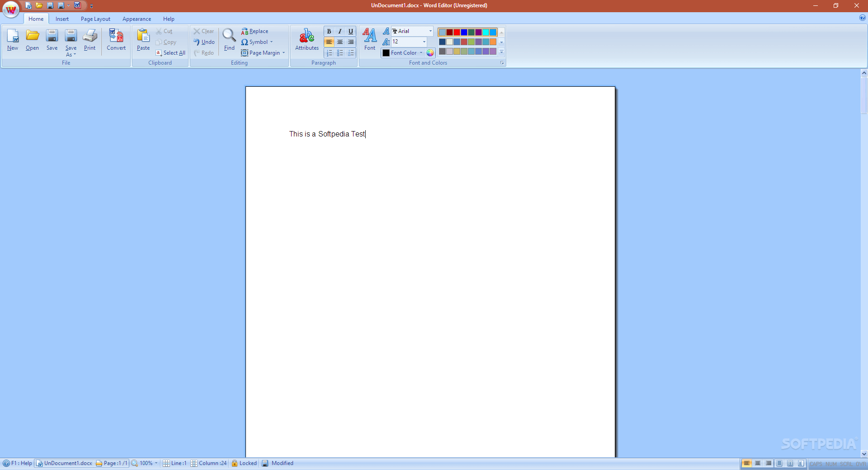Expand the Font Color dropdown

click(421, 53)
